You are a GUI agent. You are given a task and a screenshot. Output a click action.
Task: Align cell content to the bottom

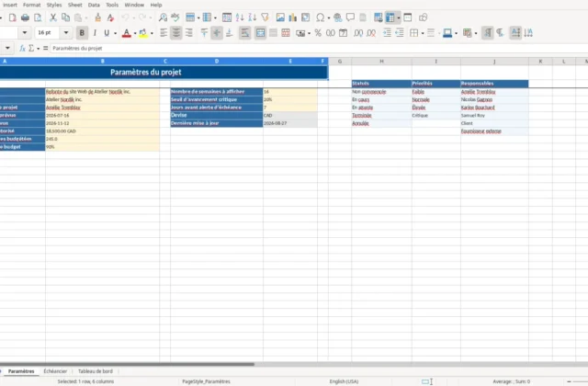coord(229,33)
